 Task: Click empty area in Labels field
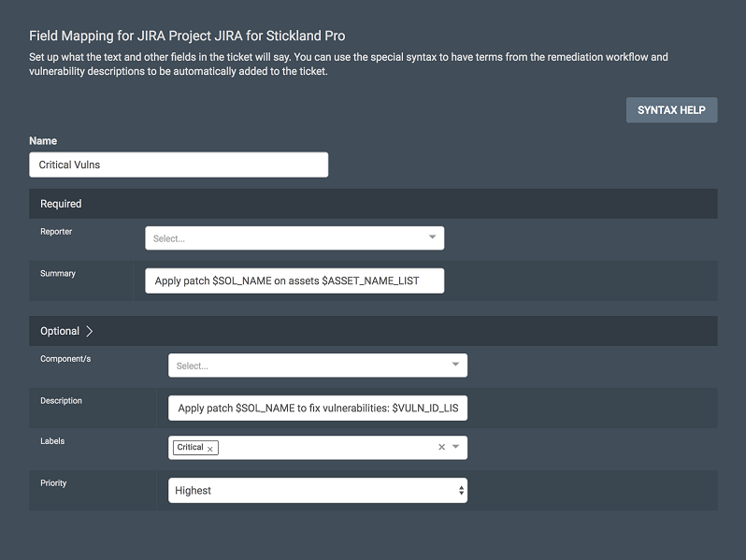[x=327, y=448]
